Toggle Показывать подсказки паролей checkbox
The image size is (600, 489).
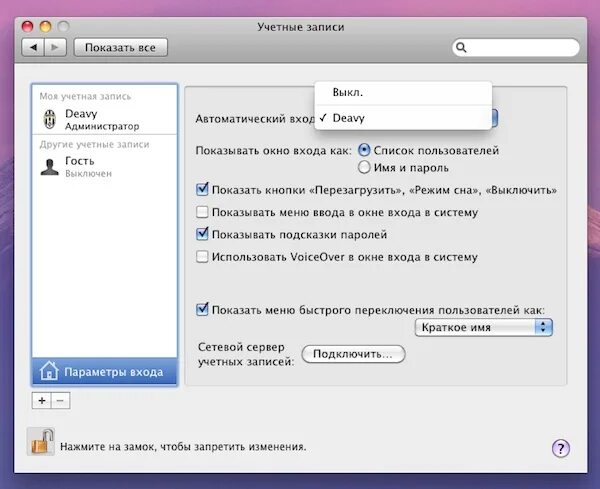tap(202, 234)
